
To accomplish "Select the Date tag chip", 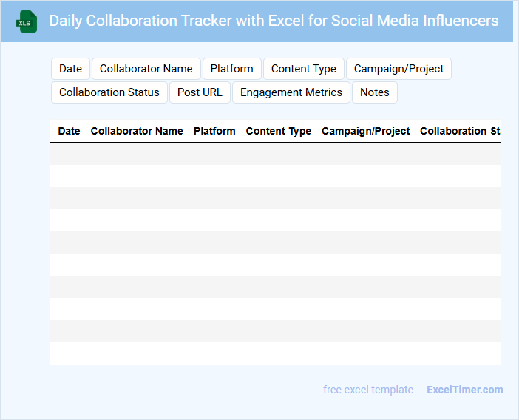I will (x=70, y=69).
